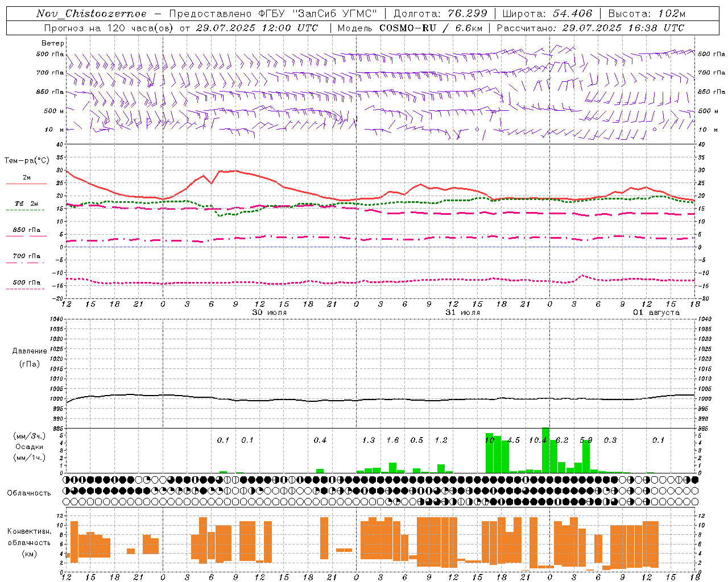Click the 850 гПа temperature legend entry
Viewport: 728px width, 582px height.
pyautogui.click(x=27, y=230)
